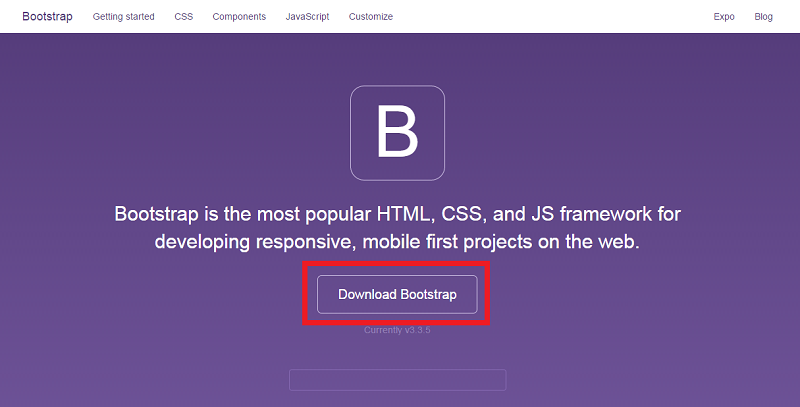Visit the Expo link
Viewport: 800px width, 407px height.
pos(724,17)
